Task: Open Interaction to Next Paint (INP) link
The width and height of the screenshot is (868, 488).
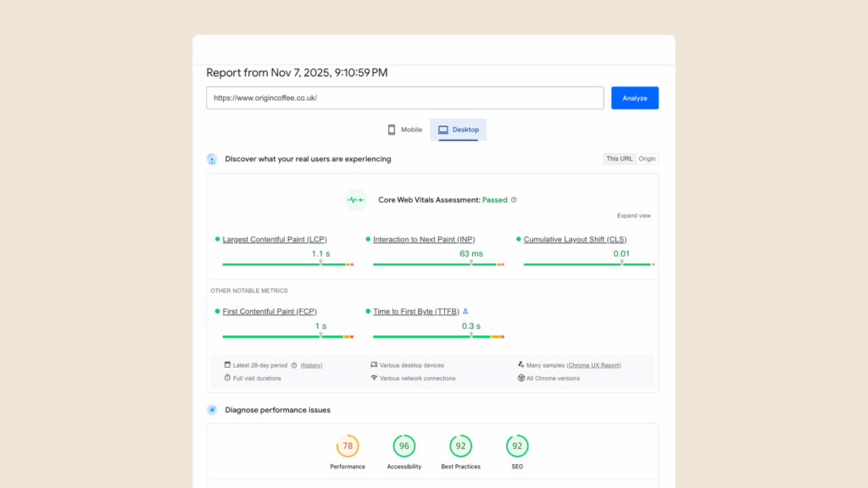Action: point(424,240)
